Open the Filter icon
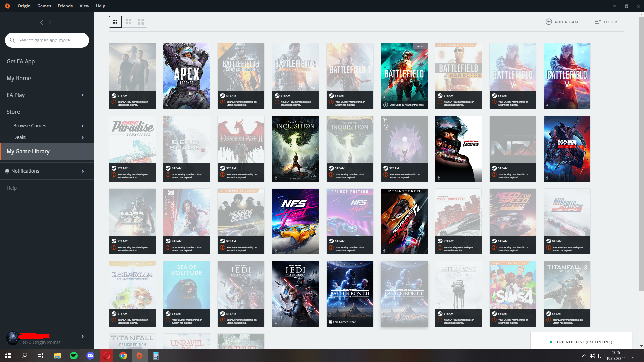Viewport: 644px width, 362px height. point(598,22)
